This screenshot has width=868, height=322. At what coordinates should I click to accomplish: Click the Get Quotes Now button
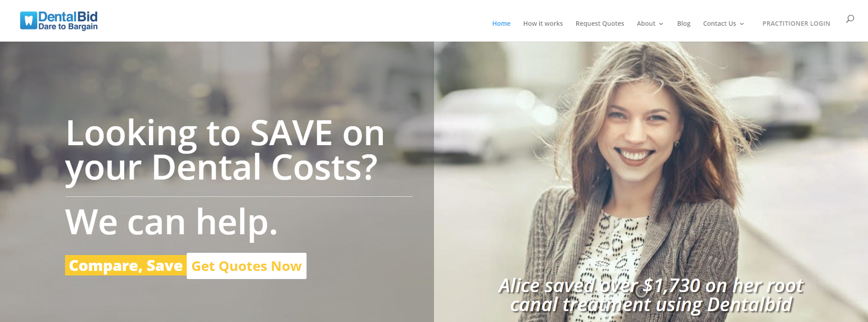coord(246,266)
